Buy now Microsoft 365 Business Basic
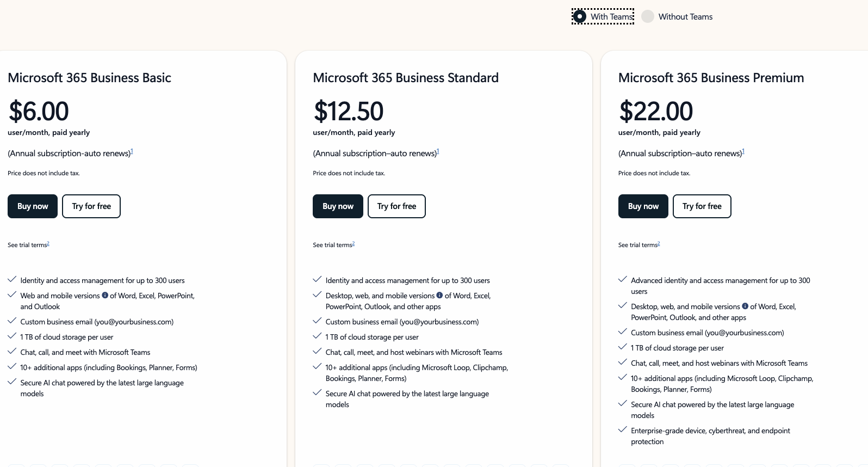 pos(33,206)
